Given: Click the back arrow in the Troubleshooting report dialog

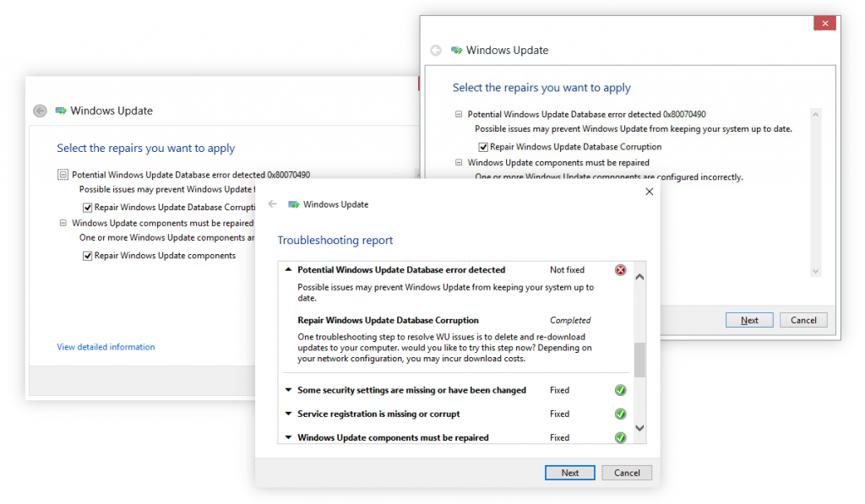Looking at the screenshot, I should point(272,203).
